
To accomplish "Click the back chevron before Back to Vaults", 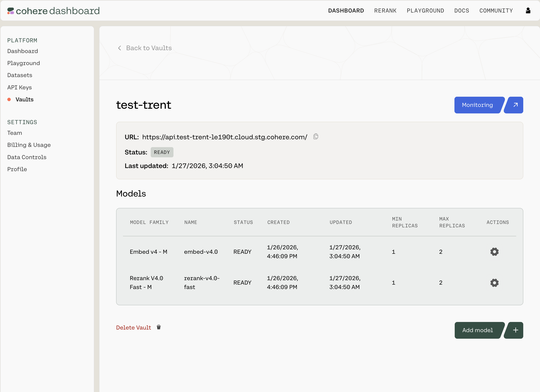I will (x=120, y=48).
